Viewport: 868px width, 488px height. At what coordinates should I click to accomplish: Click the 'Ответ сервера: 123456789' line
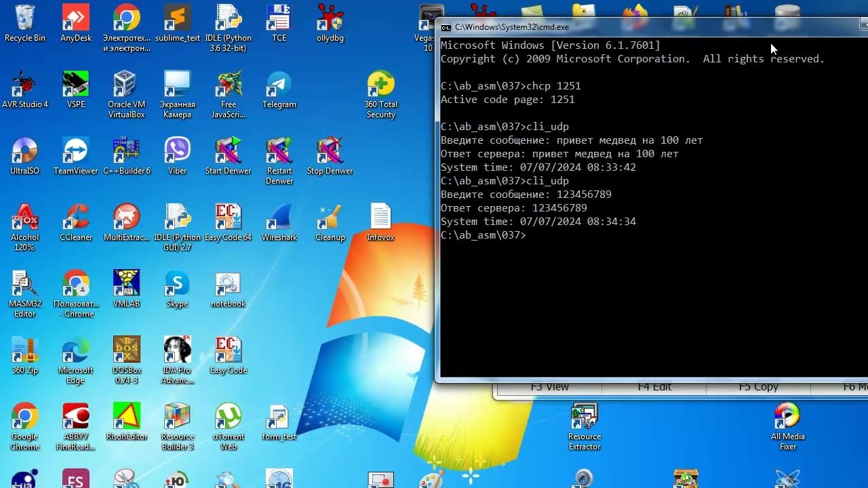click(514, 208)
